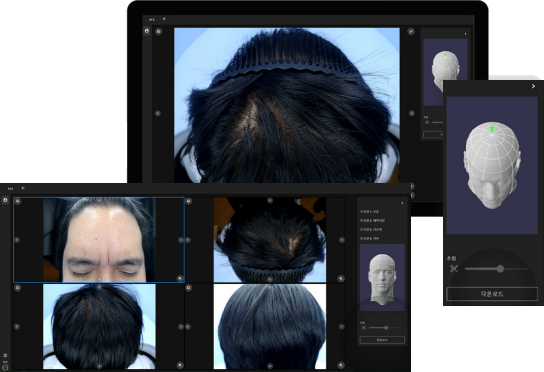Zoom into the back-of-head photo with its magnifier icon
Image resolution: width=544 pixels, height=372 pixels.
pyautogui.click(x=341, y=365)
